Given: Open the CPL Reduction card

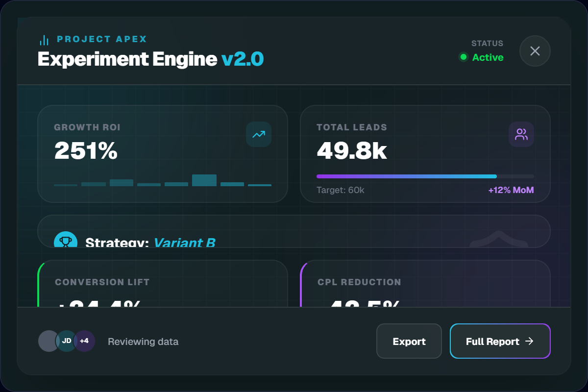Looking at the screenshot, I should 425,284.
